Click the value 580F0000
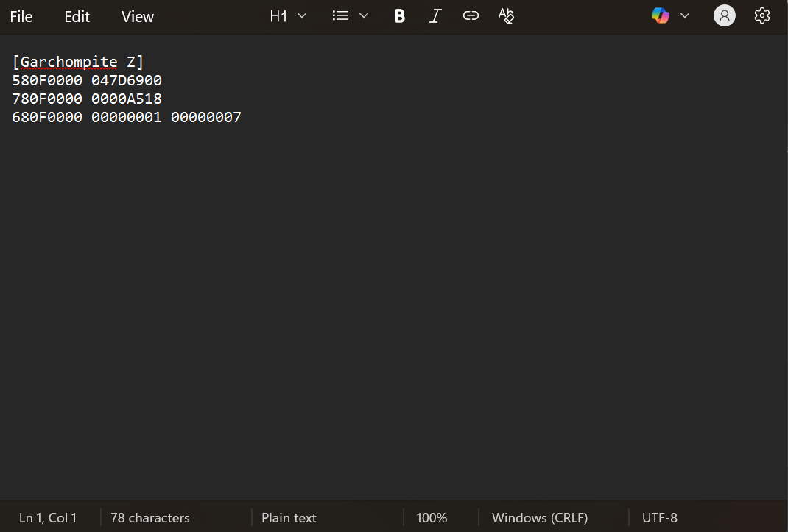Screen dimensions: 788x532 pos(47,80)
